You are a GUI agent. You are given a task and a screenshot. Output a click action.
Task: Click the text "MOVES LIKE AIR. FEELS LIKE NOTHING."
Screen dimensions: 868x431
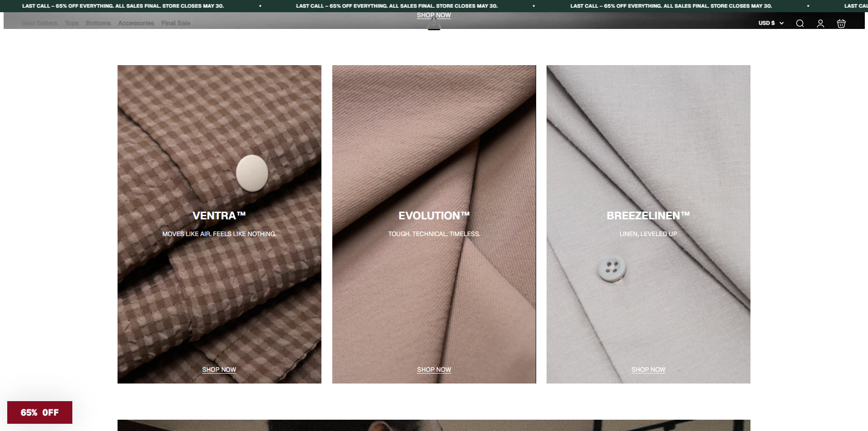click(x=219, y=234)
